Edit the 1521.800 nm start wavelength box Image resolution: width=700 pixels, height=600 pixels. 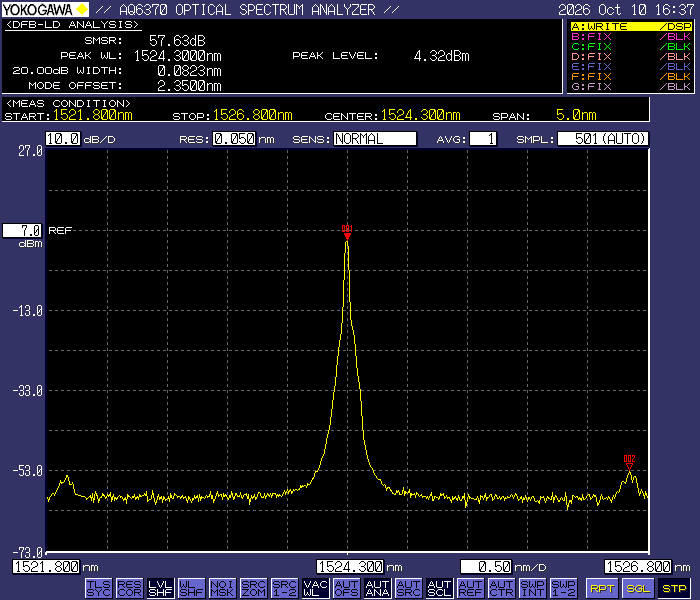coord(46,567)
